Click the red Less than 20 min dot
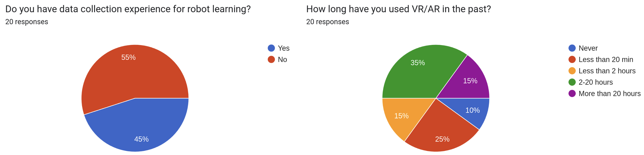This screenshot has height=155, width=644. 572,60
